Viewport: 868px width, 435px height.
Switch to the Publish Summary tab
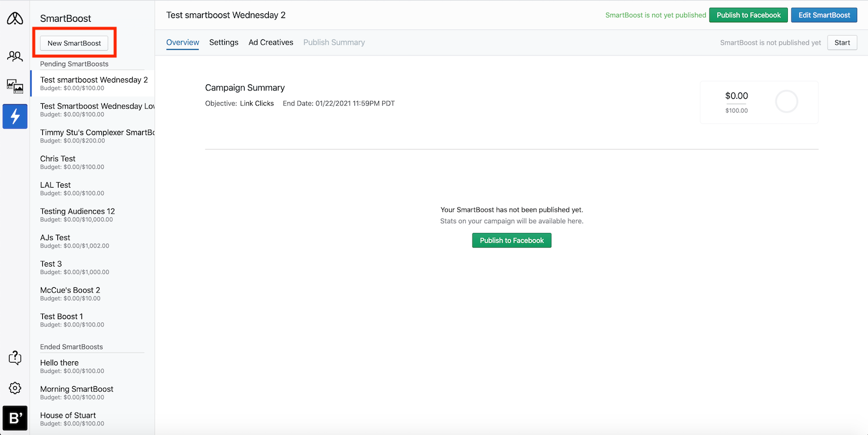pyautogui.click(x=334, y=42)
